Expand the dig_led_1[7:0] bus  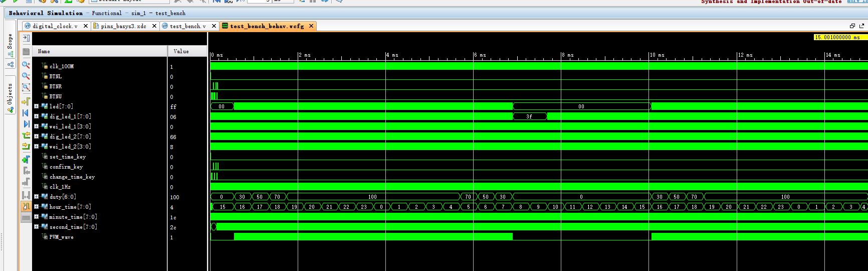[x=36, y=116]
